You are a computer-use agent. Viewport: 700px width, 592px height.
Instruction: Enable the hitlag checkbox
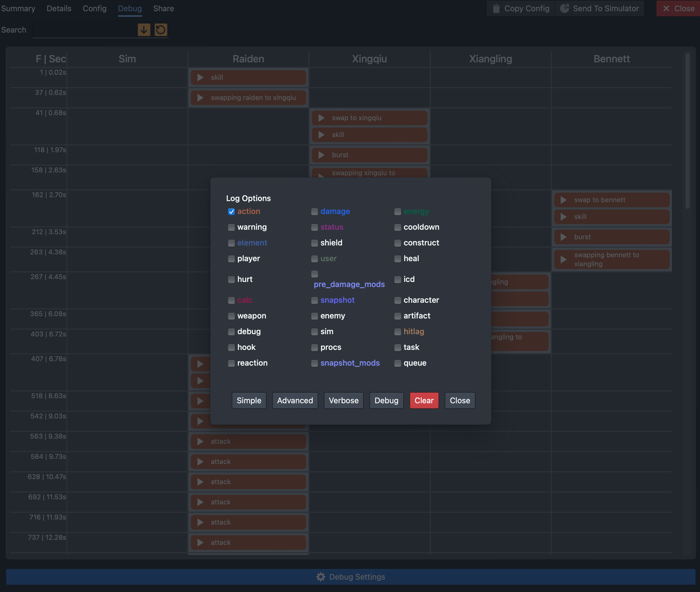coord(397,332)
